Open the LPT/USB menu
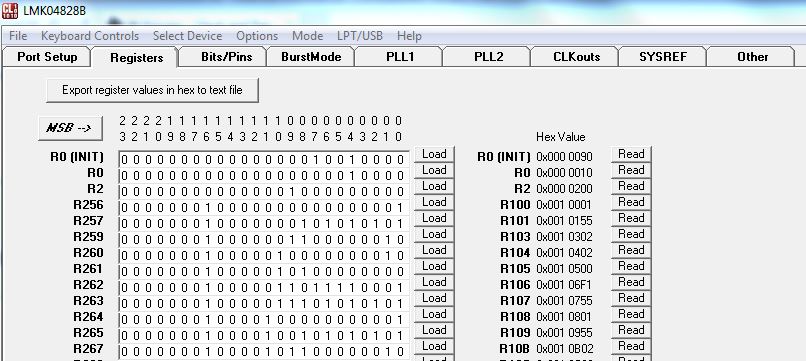This screenshot has width=806, height=361. point(360,36)
